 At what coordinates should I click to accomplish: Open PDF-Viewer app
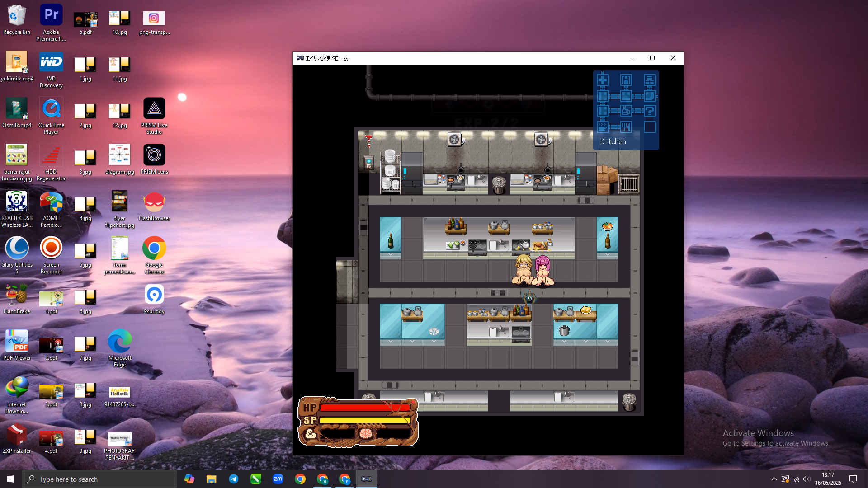point(17,346)
